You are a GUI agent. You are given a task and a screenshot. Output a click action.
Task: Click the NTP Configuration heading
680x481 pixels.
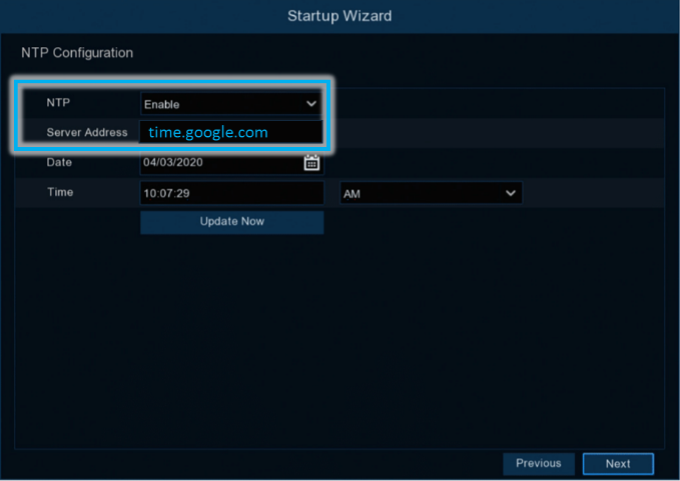77,52
